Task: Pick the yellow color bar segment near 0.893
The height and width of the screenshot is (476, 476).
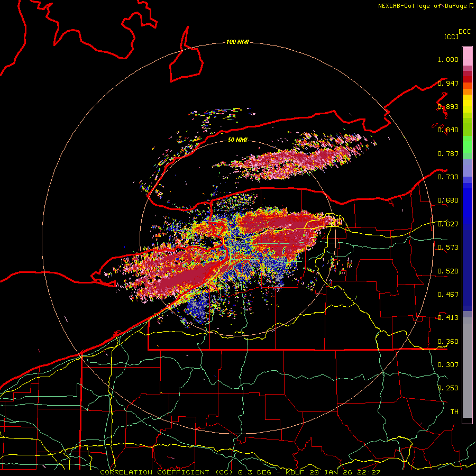Action: coord(467,104)
